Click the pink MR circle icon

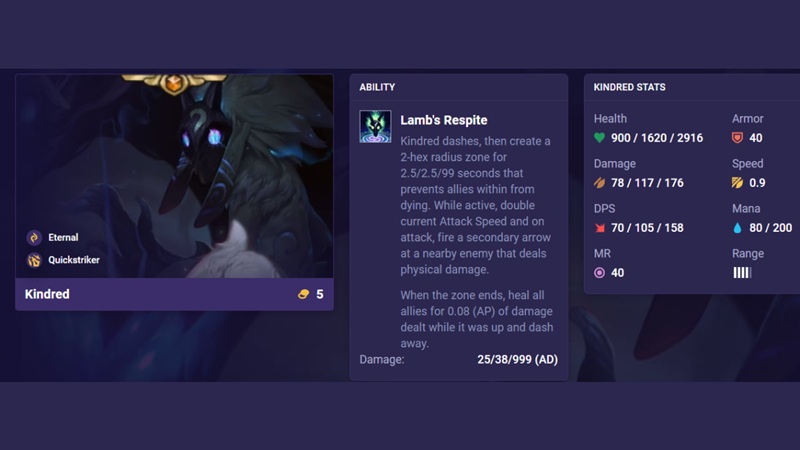point(599,273)
